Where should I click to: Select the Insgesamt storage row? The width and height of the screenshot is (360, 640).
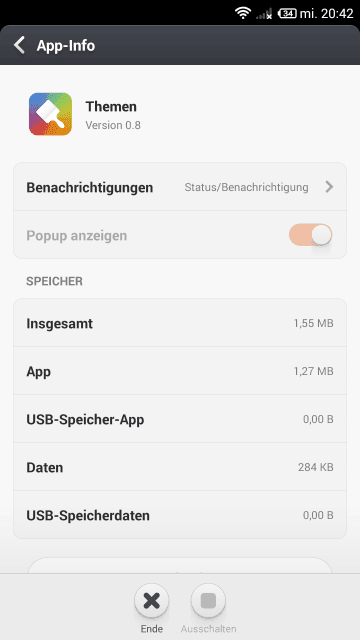pos(180,323)
